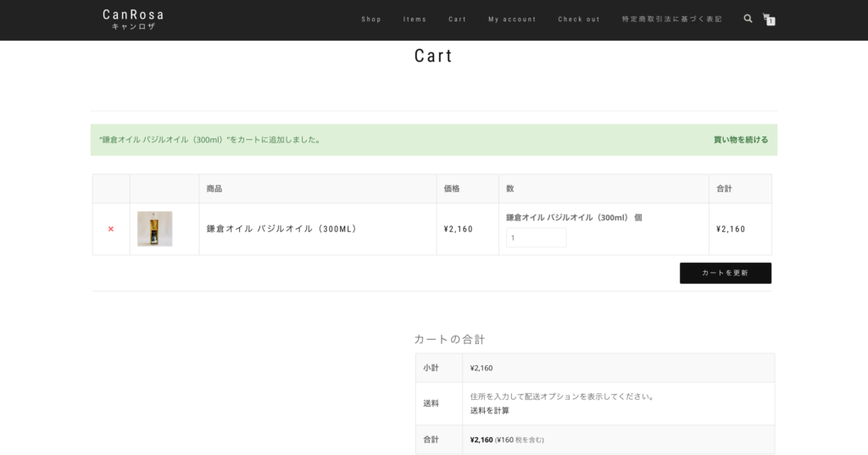868x455 pixels.
Task: Select the 小計 row label
Action: 431,368
